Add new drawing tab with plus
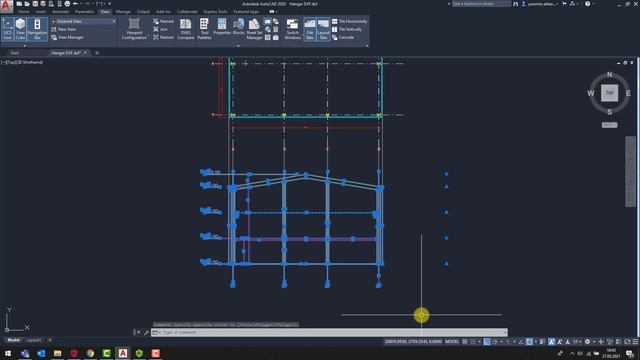This screenshot has height=360, width=640. point(97,53)
